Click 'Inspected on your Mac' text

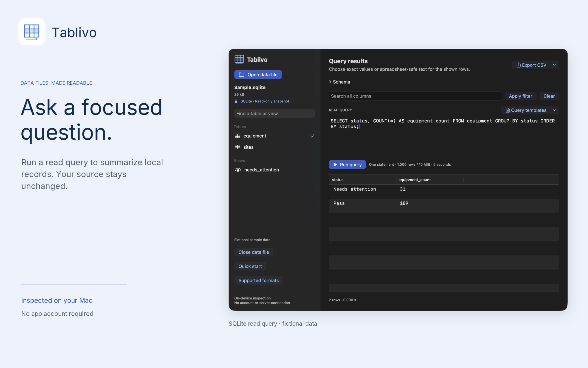pos(57,301)
